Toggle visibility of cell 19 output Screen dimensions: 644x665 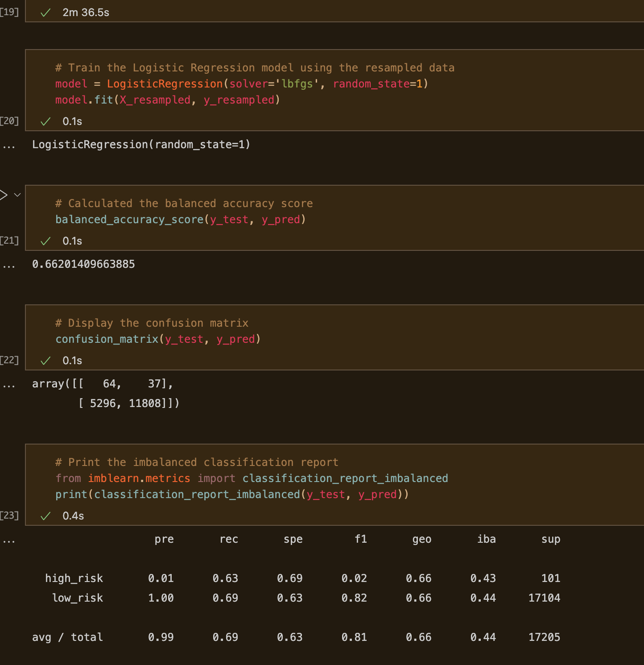click(10, 12)
